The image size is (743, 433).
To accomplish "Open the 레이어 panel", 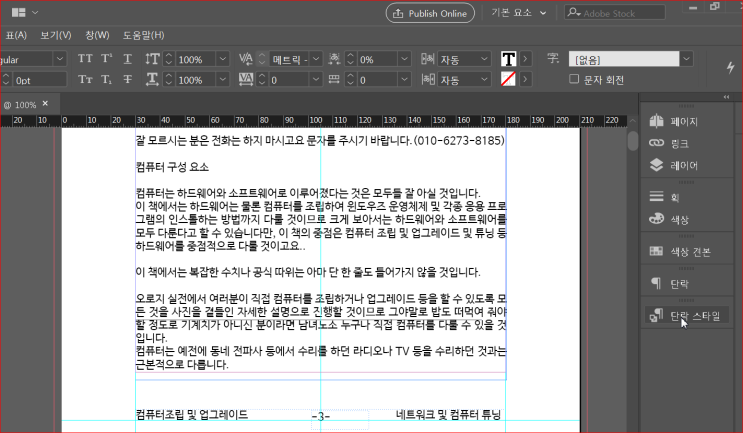I will coord(673,165).
